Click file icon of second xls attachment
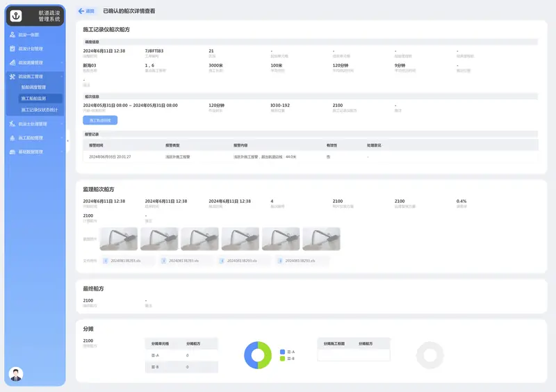This screenshot has height=392, width=556. click(163, 261)
